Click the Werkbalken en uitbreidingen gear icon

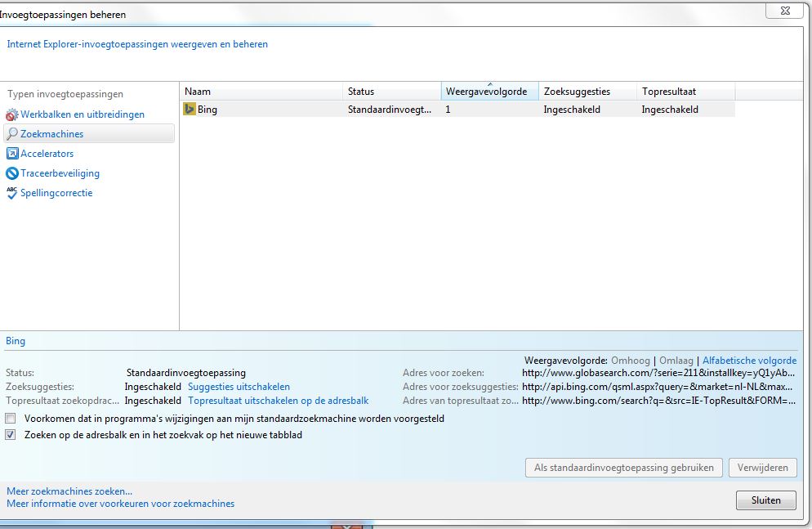click(12, 115)
